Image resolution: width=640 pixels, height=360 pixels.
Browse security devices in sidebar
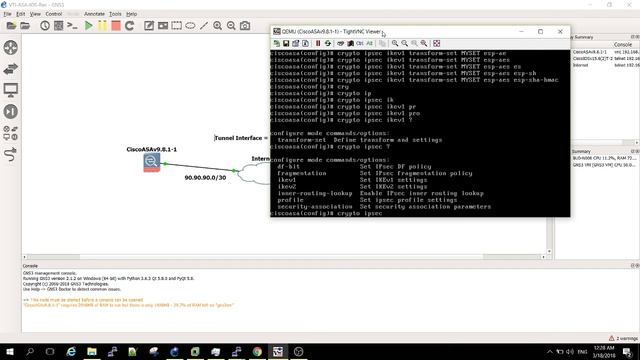coord(11,111)
